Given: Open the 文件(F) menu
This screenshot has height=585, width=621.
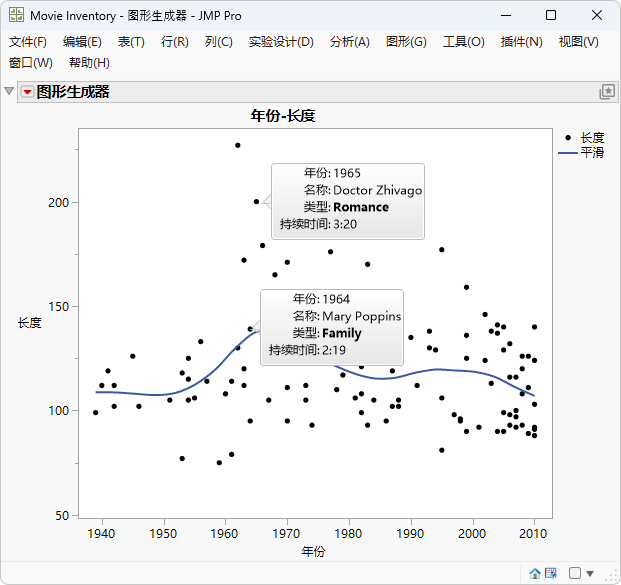Looking at the screenshot, I should [x=28, y=42].
